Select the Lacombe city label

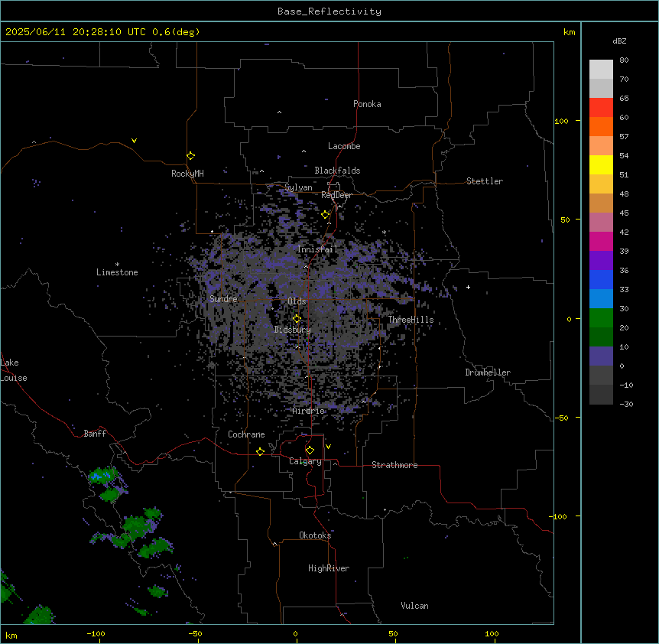coord(344,146)
